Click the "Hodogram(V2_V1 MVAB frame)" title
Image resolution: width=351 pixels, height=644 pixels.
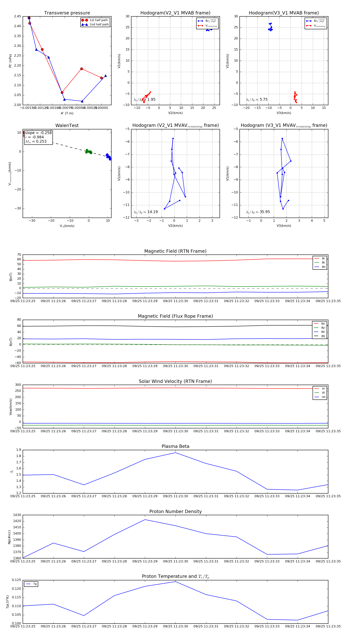pos(175,13)
